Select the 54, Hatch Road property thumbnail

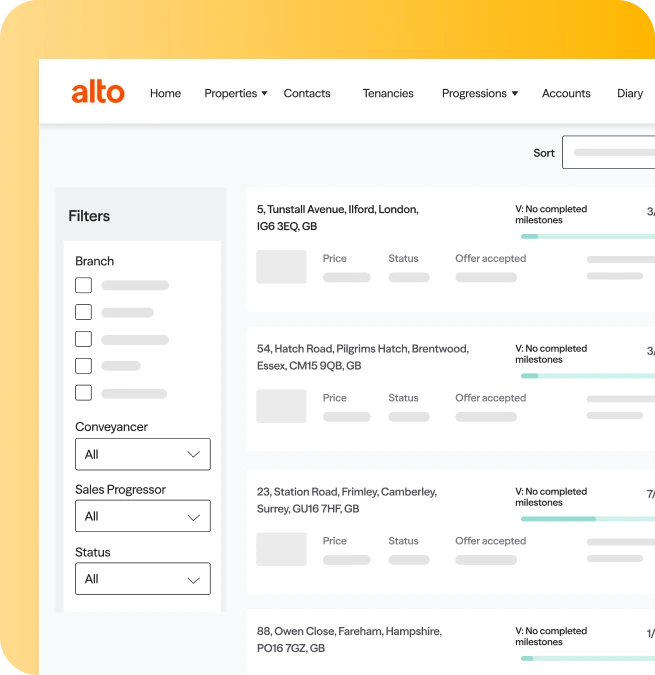click(x=281, y=406)
